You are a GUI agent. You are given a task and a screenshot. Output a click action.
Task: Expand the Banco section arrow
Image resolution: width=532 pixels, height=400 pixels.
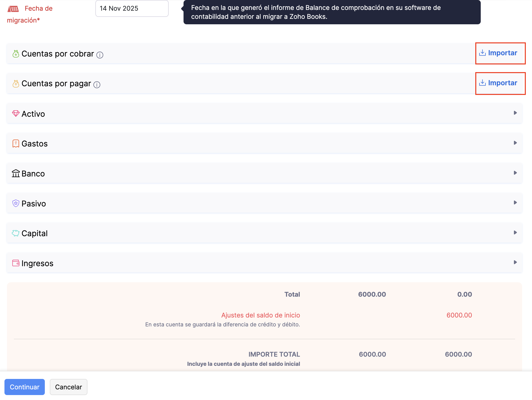click(515, 173)
